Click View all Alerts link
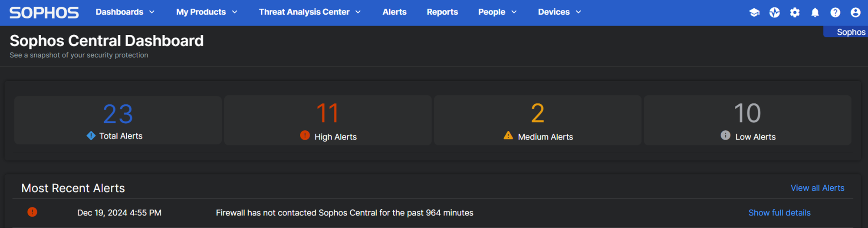This screenshot has height=228, width=868. click(x=817, y=188)
